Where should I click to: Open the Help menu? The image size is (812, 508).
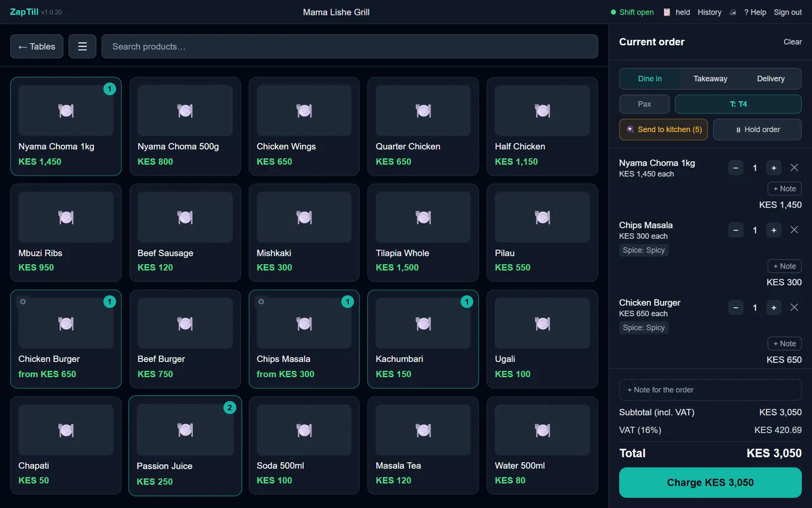[x=755, y=12]
